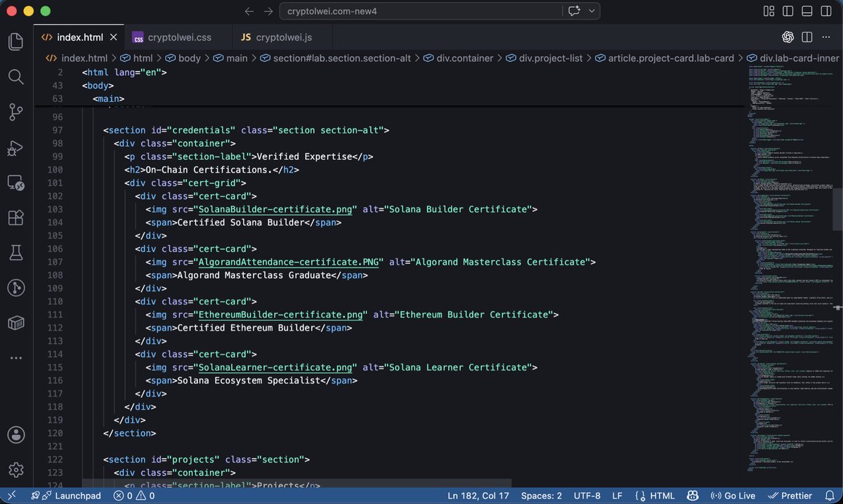Open the chat dropdown chevron in title bar
This screenshot has width=843, height=504.
592,11
